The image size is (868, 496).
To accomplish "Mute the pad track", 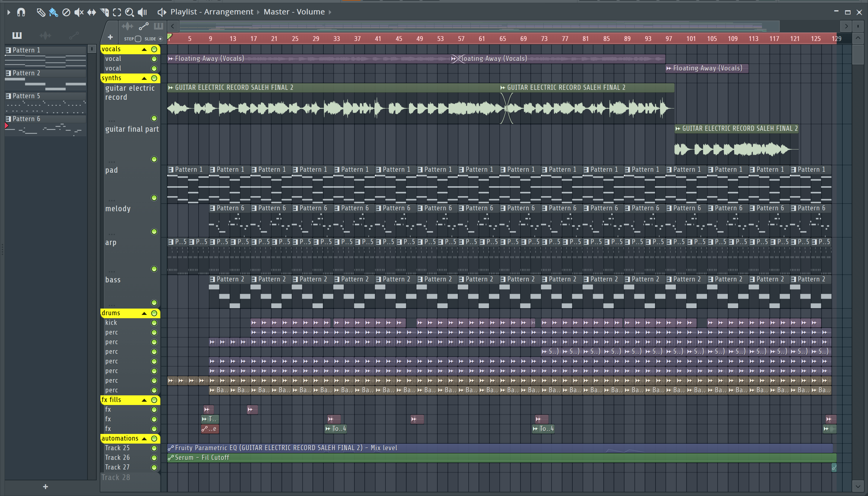I will coord(154,198).
